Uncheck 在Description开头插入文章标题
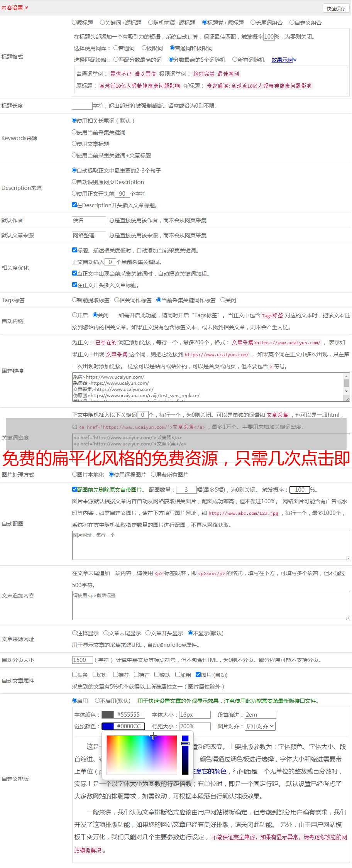The image size is (352, 868). click(x=74, y=205)
